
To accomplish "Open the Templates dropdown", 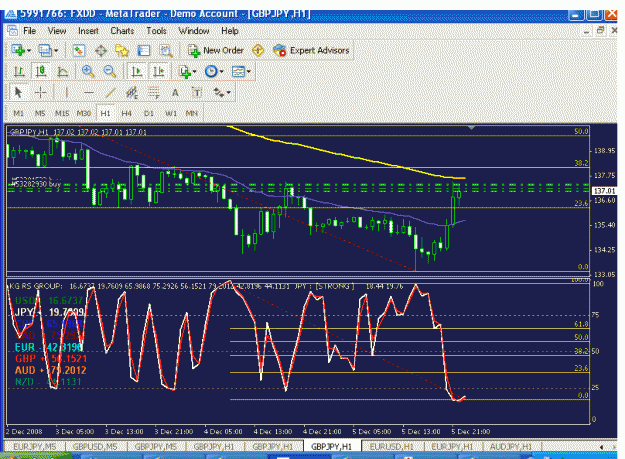I will 241,72.
